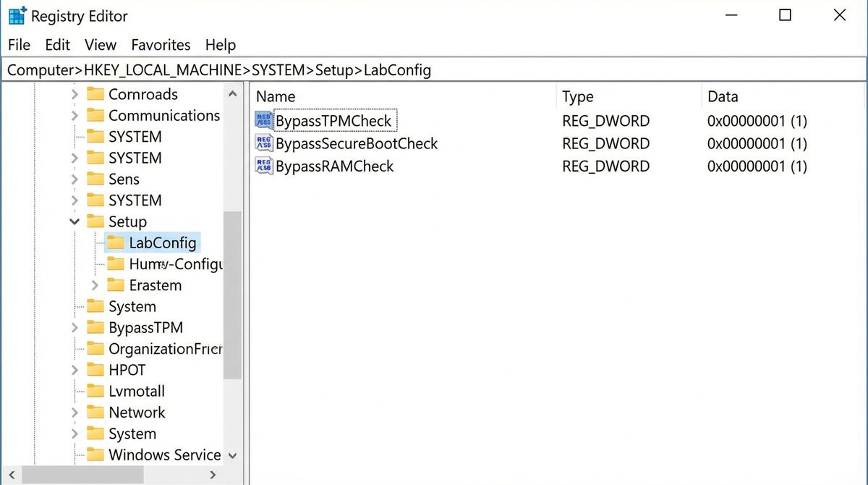Viewport: 868px width, 485px height.
Task: Click the tree pane vertical scrollbar thumb
Action: 232,295
